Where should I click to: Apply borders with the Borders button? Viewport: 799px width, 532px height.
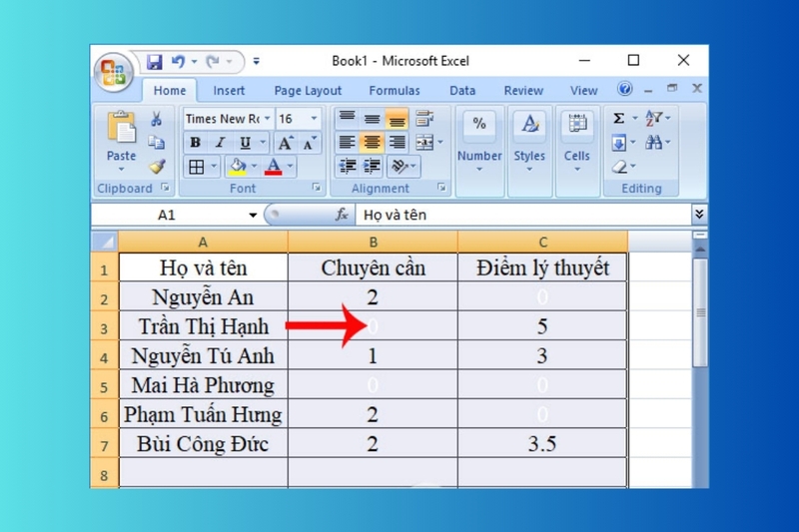tap(196, 167)
